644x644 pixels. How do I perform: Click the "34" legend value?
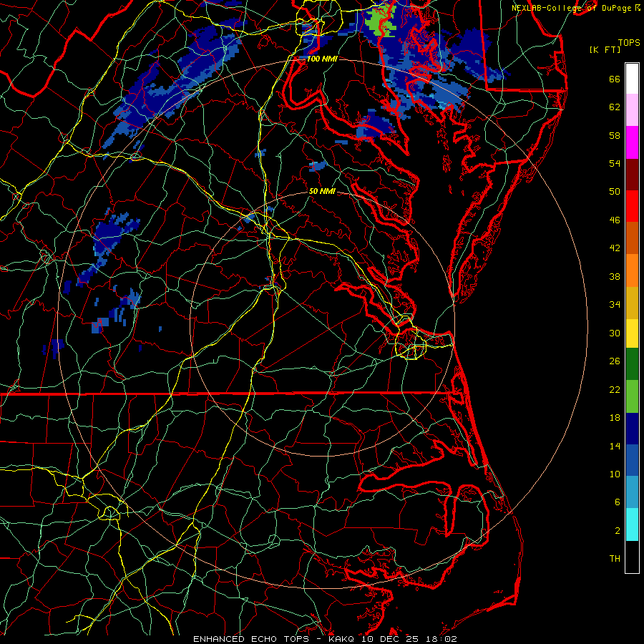tap(615, 305)
